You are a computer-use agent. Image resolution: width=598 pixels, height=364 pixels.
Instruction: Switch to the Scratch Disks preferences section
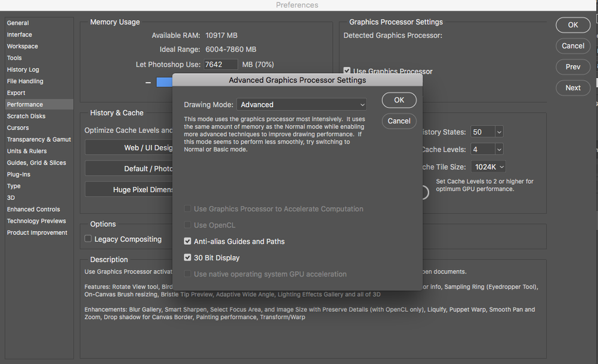[x=26, y=116]
